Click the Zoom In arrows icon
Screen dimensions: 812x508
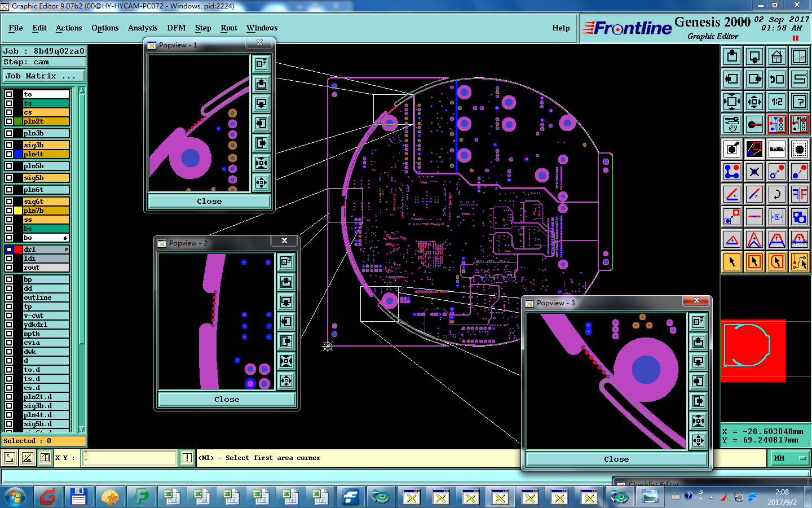tap(732, 102)
